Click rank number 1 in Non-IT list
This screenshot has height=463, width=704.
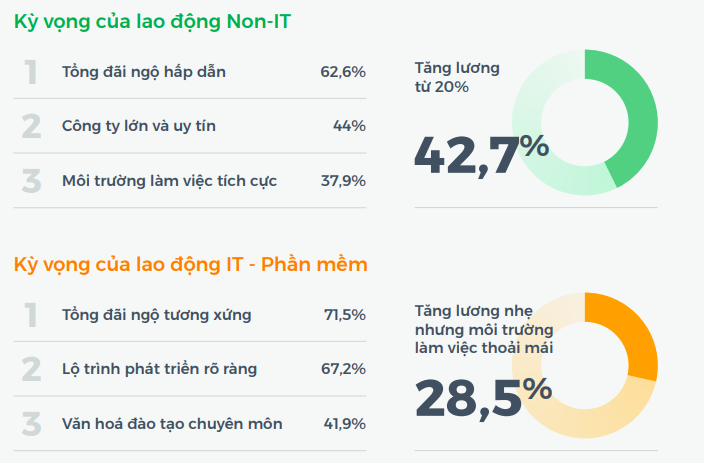(x=31, y=72)
